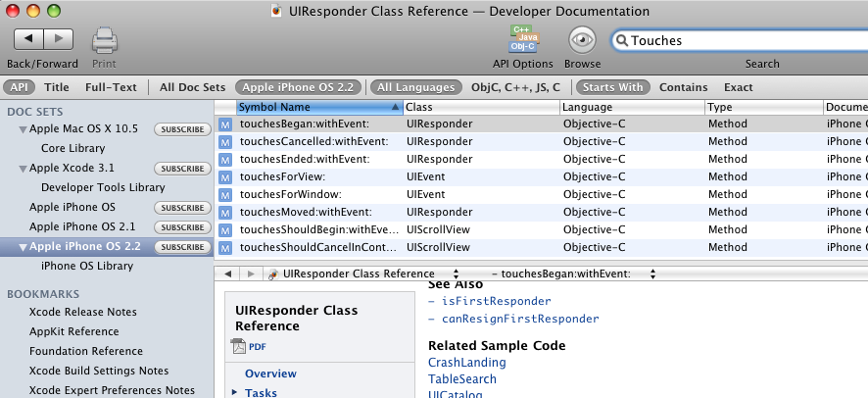868x398 pixels.
Task: Click the PDF document icon
Action: (239, 346)
